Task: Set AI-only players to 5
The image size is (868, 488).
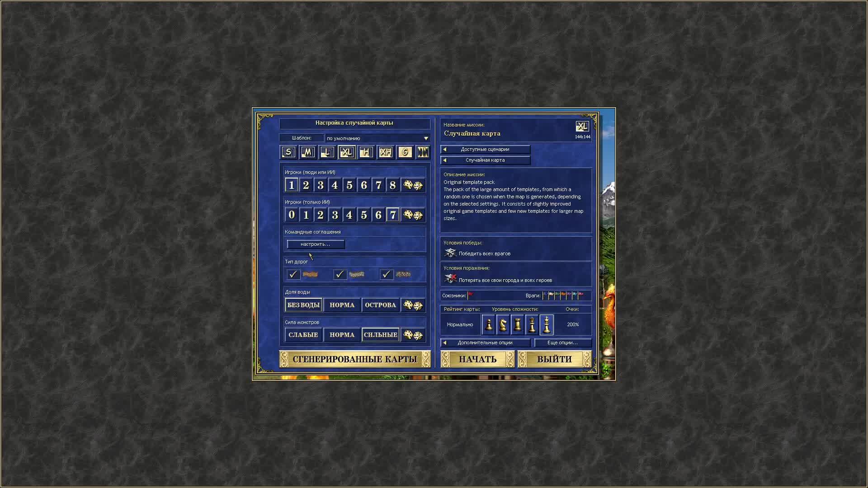Action: tap(364, 215)
